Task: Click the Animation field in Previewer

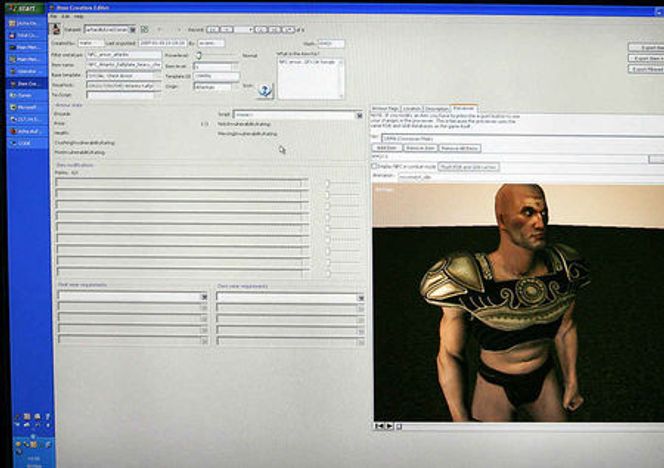Action: pos(529,177)
